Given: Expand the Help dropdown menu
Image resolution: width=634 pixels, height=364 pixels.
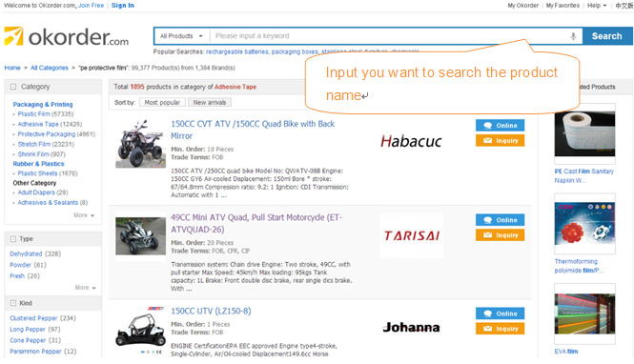Looking at the screenshot, I should point(597,6).
